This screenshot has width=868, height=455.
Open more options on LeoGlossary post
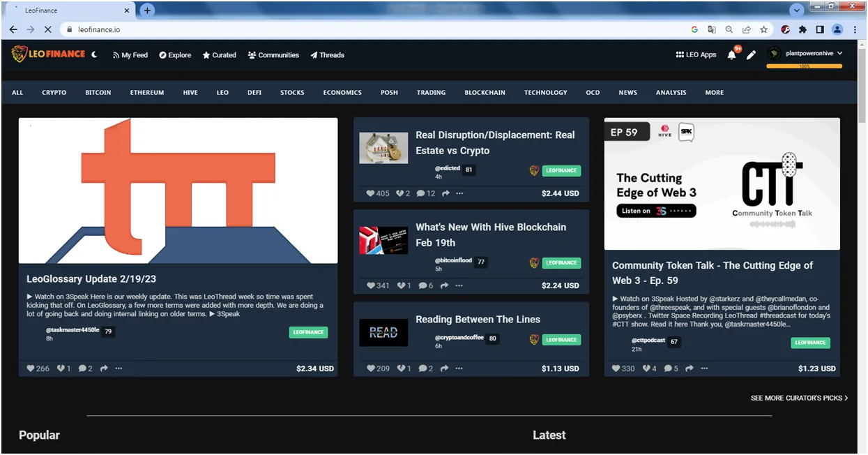[x=119, y=368]
